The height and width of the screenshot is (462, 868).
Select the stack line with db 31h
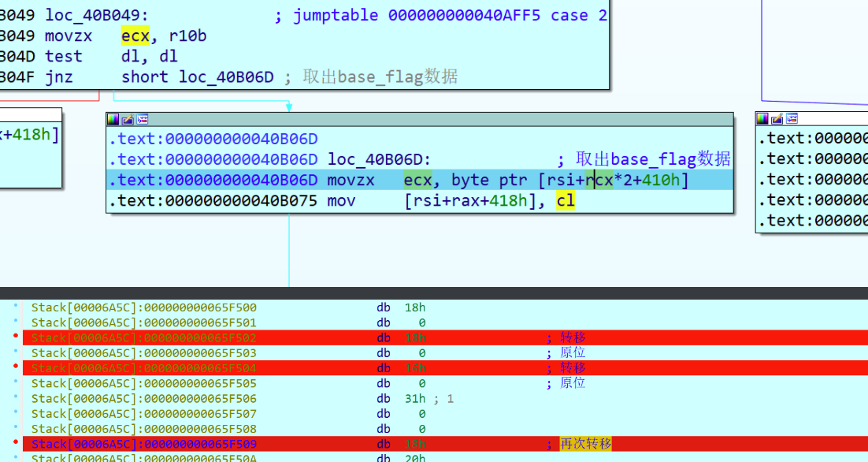pos(236,399)
